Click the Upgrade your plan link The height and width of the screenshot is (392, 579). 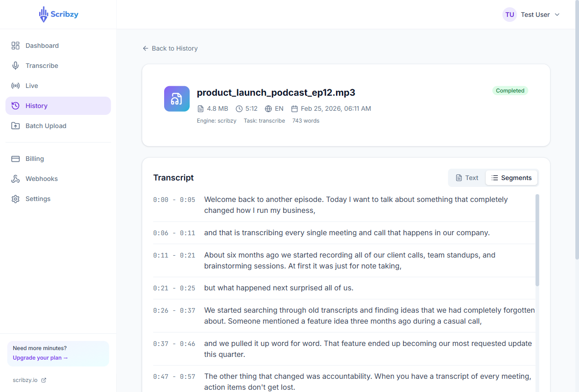tap(40, 358)
